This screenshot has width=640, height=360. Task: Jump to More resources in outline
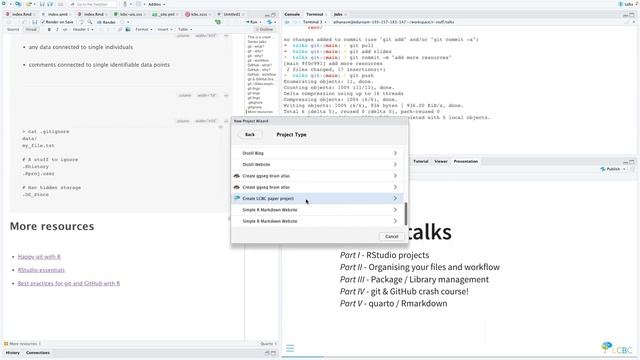point(260,112)
